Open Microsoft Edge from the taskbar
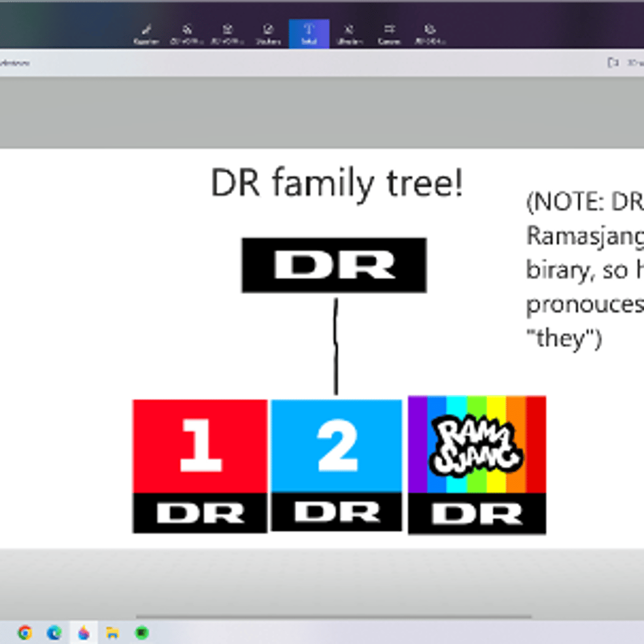The image size is (644, 644). (x=54, y=633)
